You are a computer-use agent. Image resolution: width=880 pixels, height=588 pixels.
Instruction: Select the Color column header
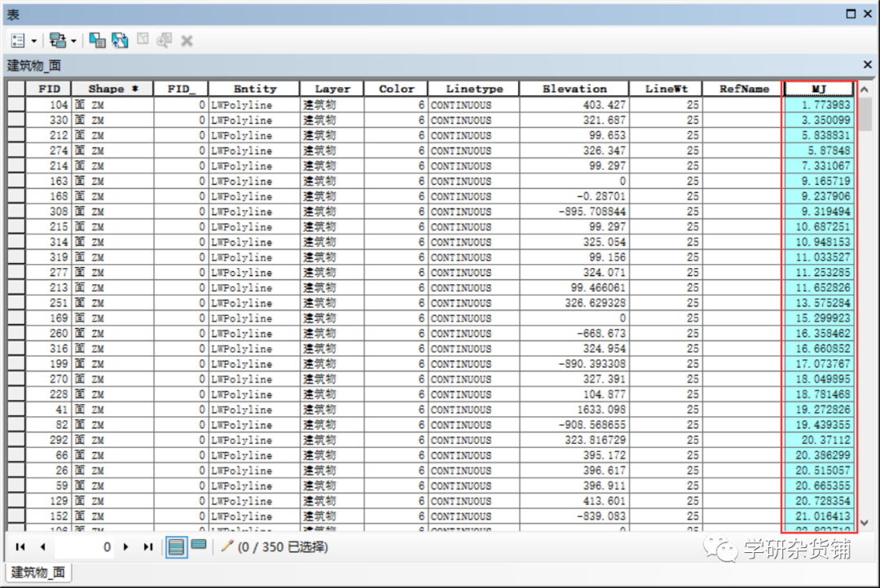[x=396, y=89]
